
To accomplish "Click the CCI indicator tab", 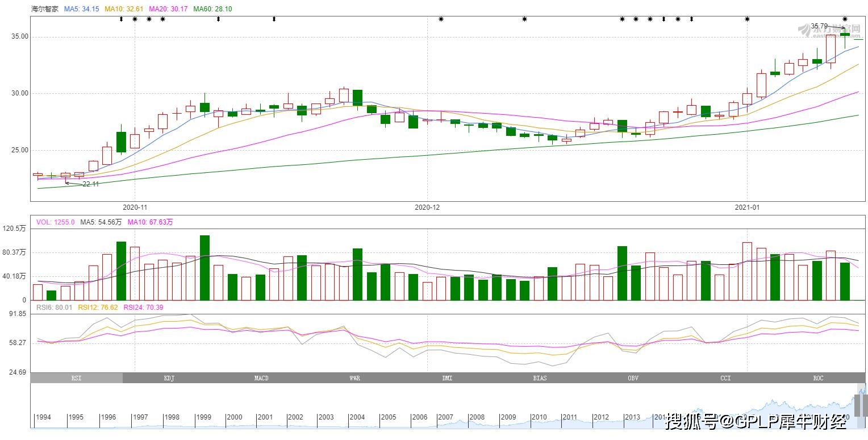I will pyautogui.click(x=725, y=378).
